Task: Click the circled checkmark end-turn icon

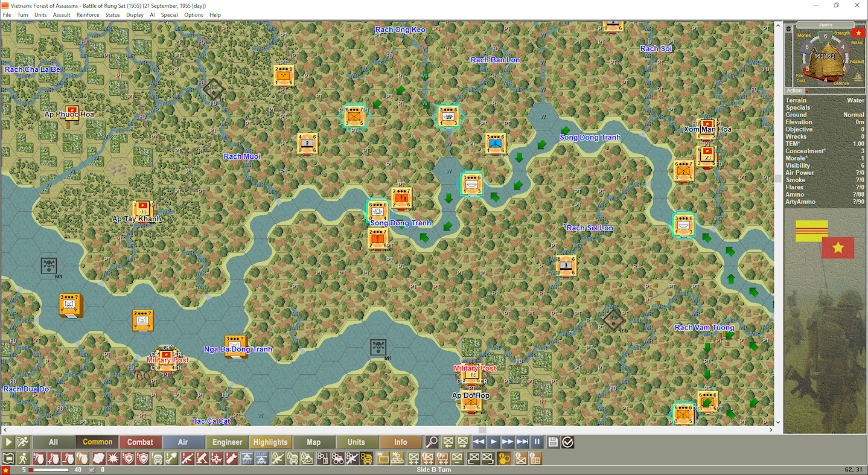Action: 567,442
